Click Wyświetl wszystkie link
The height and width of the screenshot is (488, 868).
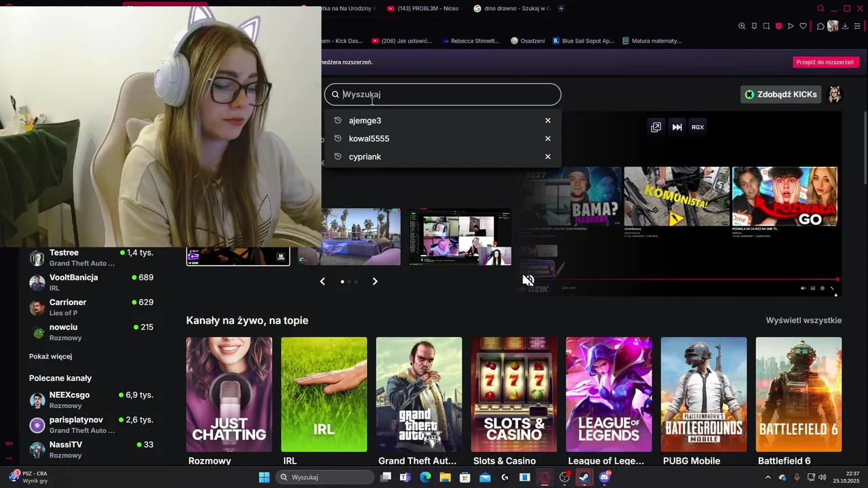click(x=804, y=321)
